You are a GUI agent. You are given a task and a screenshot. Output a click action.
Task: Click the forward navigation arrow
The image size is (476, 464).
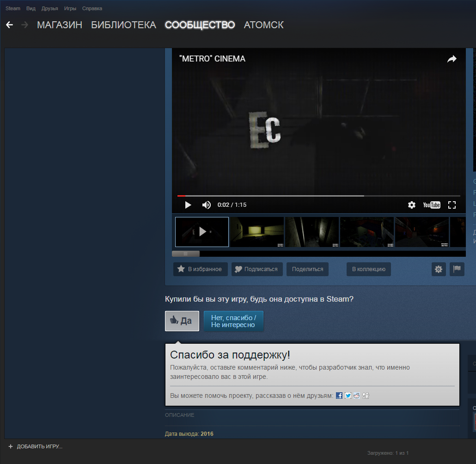[25, 25]
